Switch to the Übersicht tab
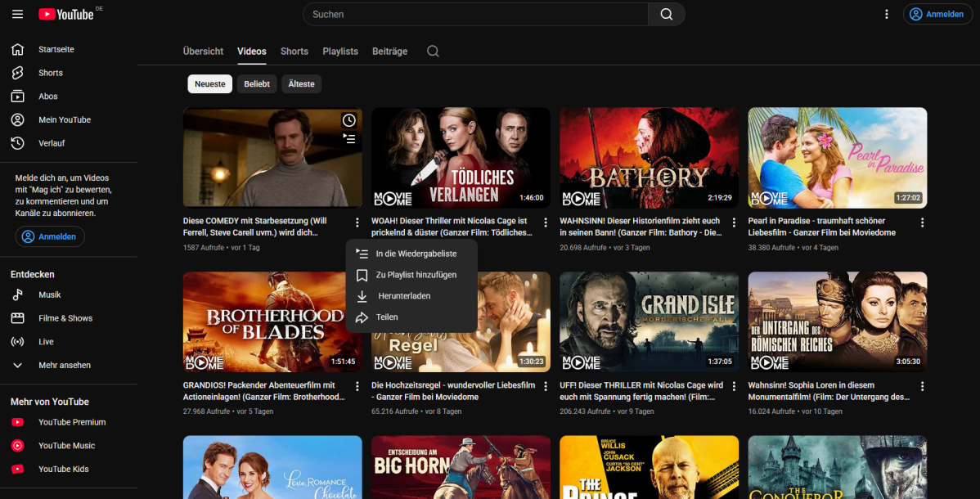This screenshot has height=499, width=980. (x=203, y=52)
